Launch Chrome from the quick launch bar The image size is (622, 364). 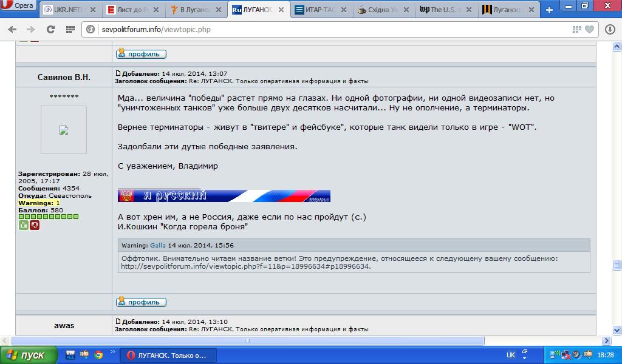tap(98, 354)
